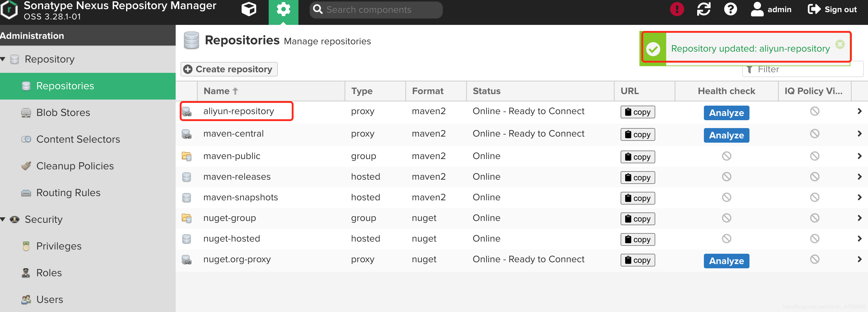Select the aliyun-repository name
868x312 pixels.
pos(239,111)
